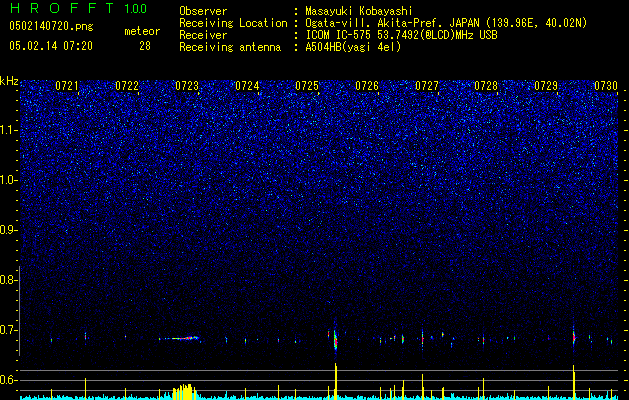Click the 0729 time marker
The height and width of the screenshot is (400, 629).
pos(546,86)
